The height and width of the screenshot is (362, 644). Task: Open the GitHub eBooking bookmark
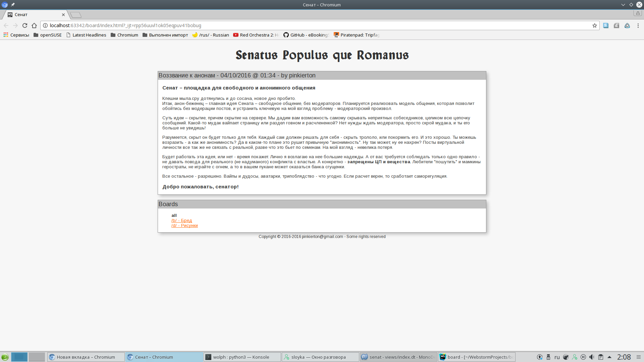(306, 35)
